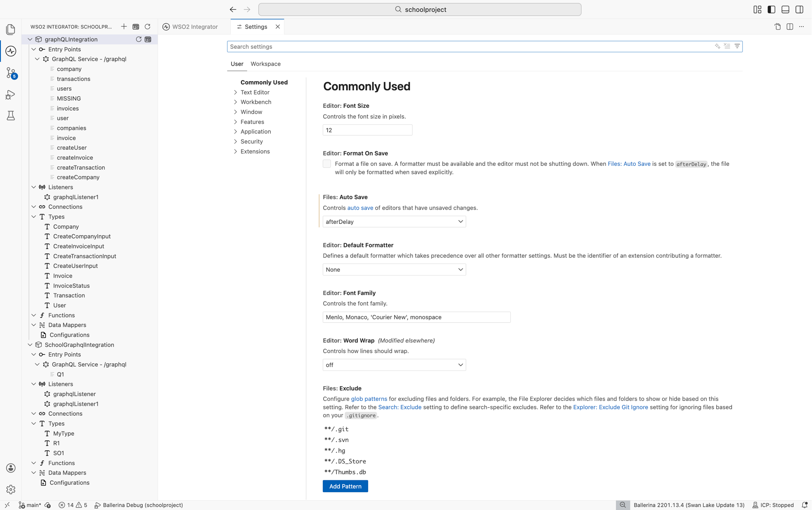Click the Font Family text field
This screenshot has height=510, width=812.
pos(417,317)
